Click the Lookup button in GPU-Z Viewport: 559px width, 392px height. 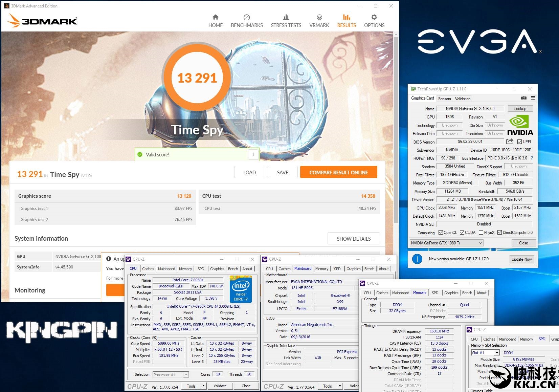coord(520,109)
